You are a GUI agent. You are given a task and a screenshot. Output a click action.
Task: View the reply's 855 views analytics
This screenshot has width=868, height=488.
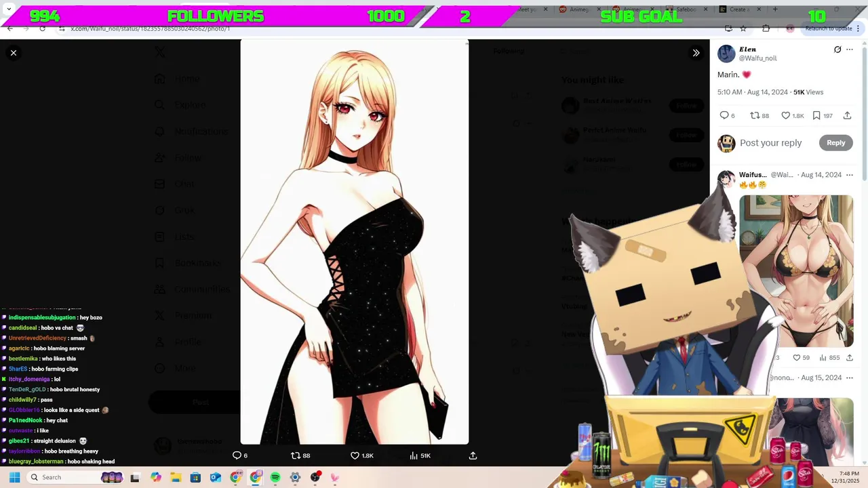[x=829, y=358]
